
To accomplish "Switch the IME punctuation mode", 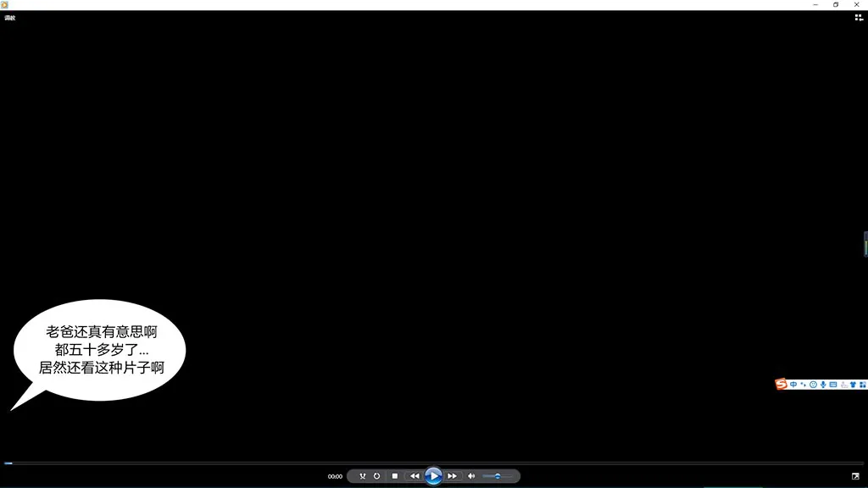I will 803,385.
